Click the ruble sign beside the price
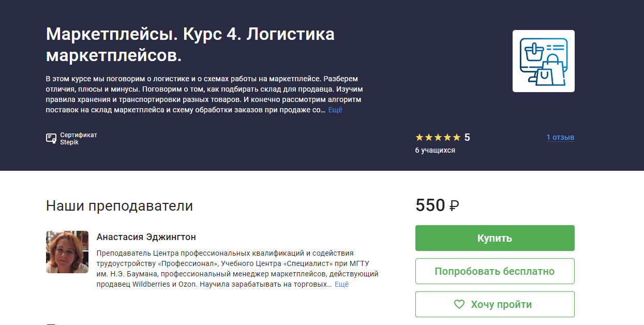Image resolution: width=644 pixels, height=325 pixels. 454,206
